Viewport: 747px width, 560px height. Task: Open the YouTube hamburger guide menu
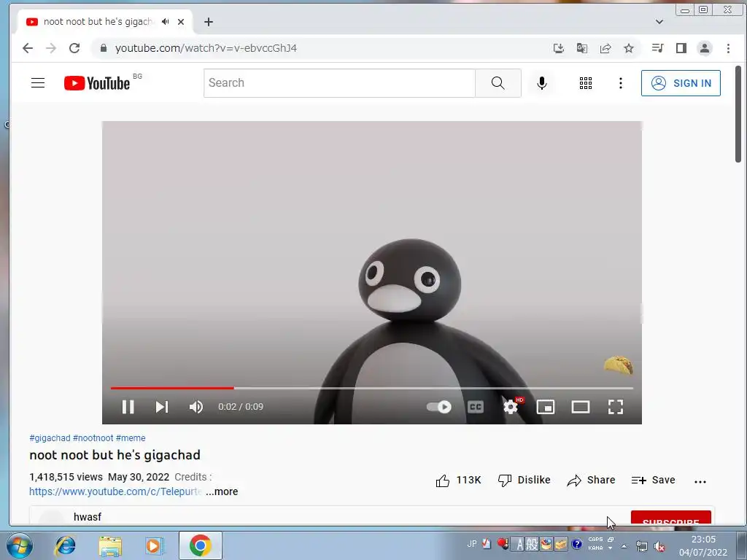[x=38, y=83]
